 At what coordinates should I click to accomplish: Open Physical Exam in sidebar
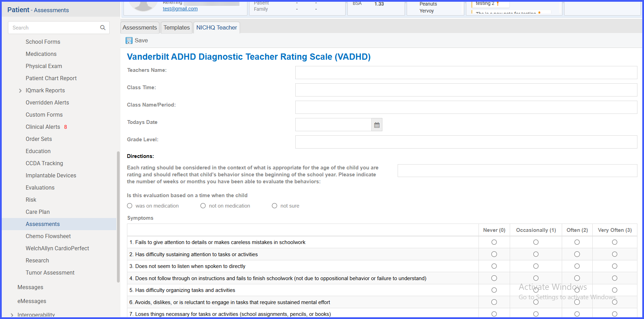[x=44, y=66]
